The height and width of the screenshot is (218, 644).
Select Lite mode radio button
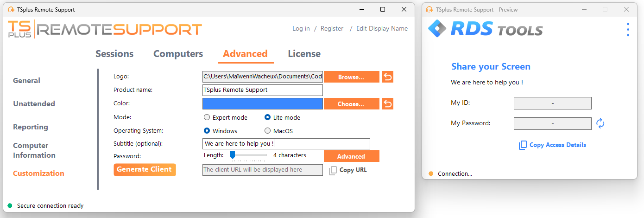[x=268, y=118]
